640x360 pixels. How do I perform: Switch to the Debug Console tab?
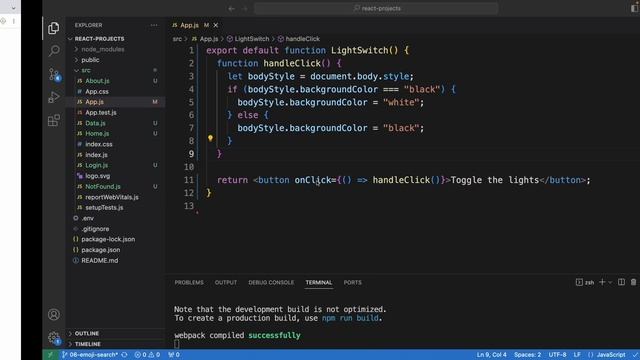coord(271,282)
